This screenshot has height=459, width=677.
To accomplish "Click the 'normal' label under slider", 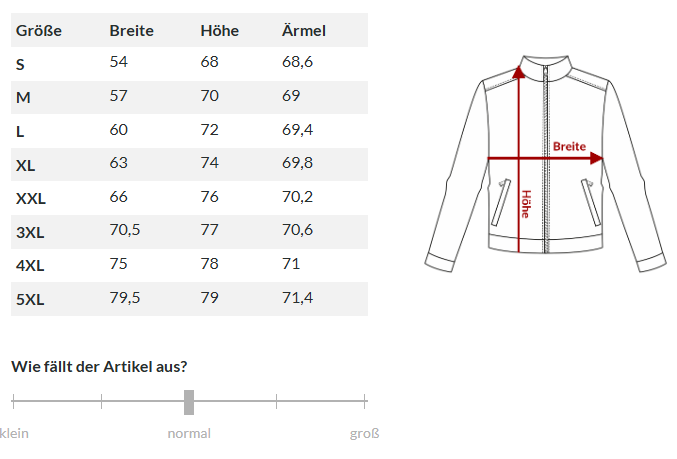I will click(189, 433).
